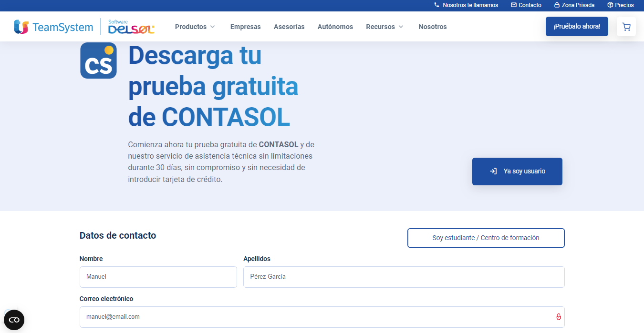This screenshot has height=333, width=644.
Task: Select Soy estudiante / Centro de formación
Action: click(486, 238)
